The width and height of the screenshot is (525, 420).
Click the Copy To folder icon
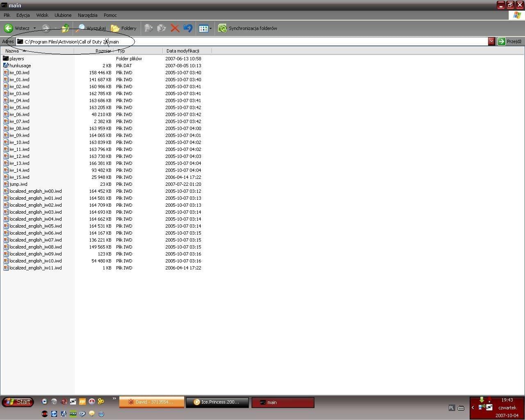tap(162, 28)
